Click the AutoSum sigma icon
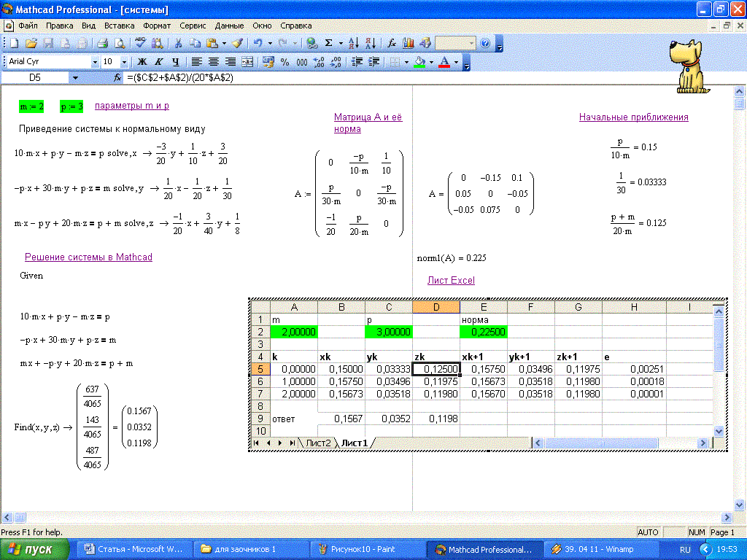The image size is (747, 560). click(x=329, y=44)
